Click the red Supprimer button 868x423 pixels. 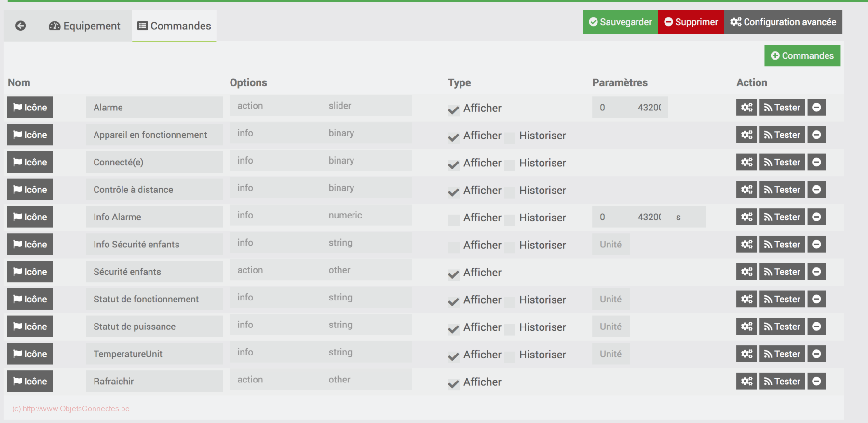691,22
